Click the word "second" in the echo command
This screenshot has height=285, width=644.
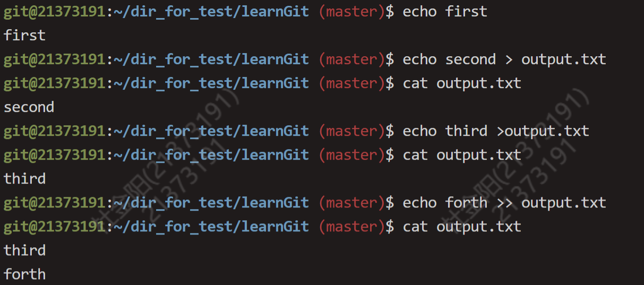coord(470,59)
